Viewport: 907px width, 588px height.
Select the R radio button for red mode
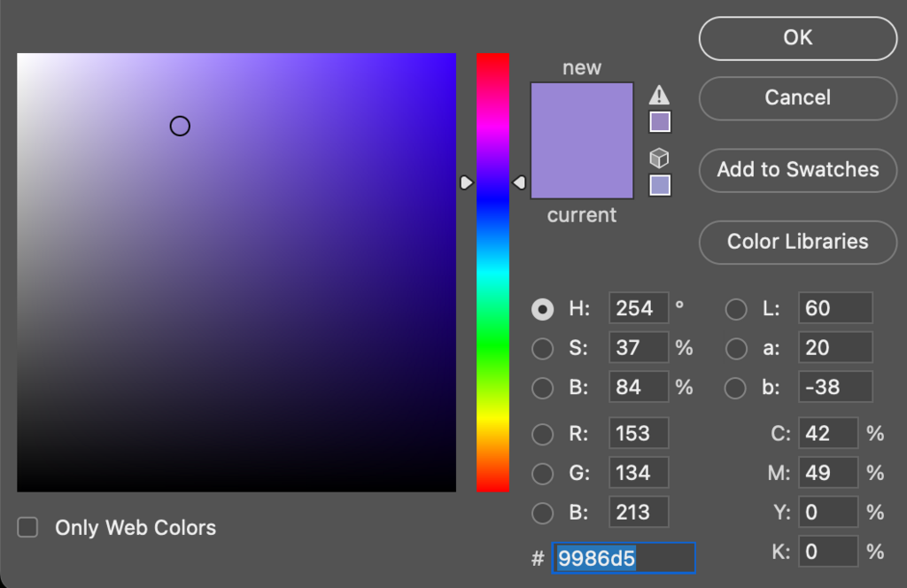pos(543,433)
